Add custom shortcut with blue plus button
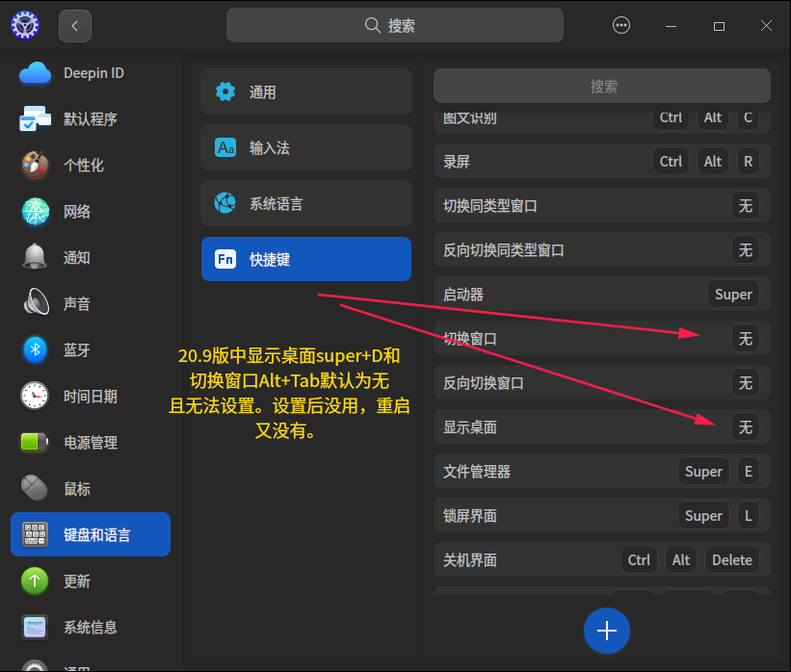 pyautogui.click(x=606, y=631)
